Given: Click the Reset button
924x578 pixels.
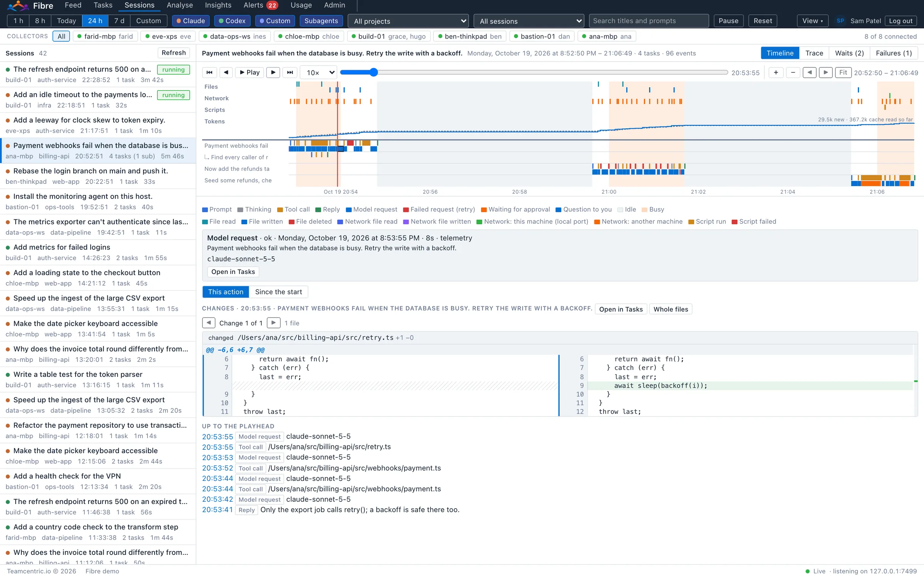Looking at the screenshot, I should coord(763,21).
